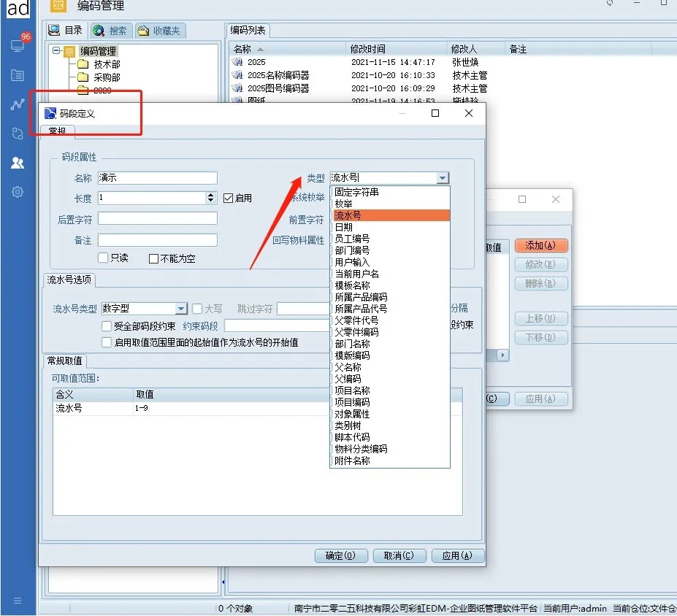
Task: Choose 附件名称 from the type list
Action: point(390,461)
